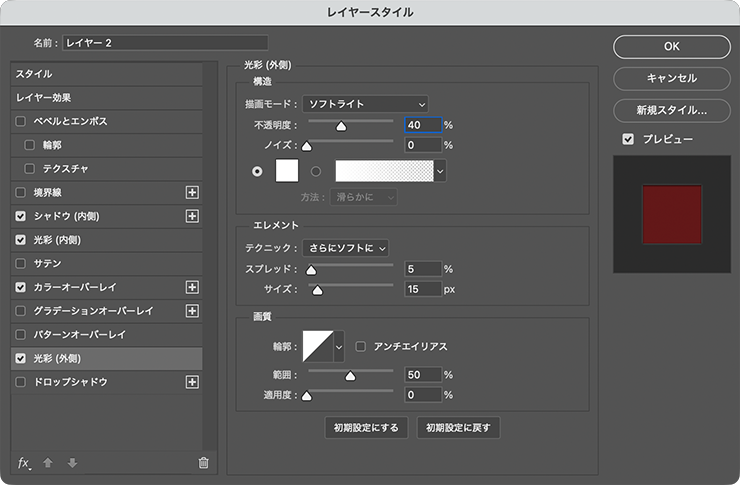Enable the ベベルとエンボス checkbox
This screenshot has width=740, height=485.
pos(21,121)
